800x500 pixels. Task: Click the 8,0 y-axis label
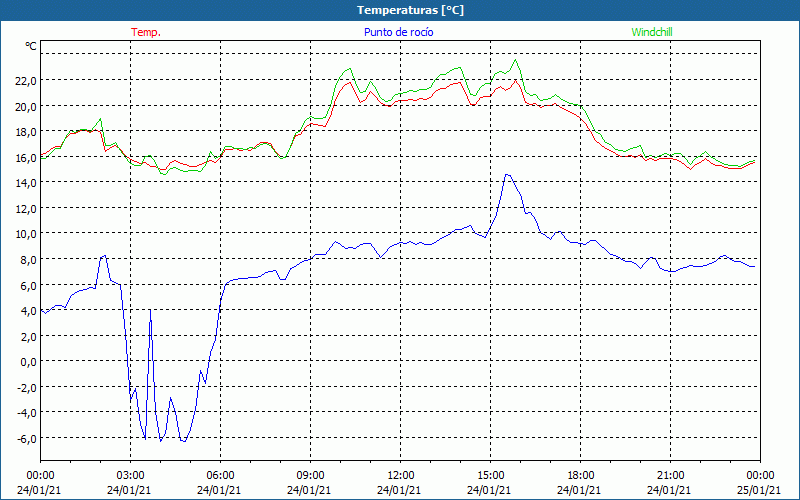[x=29, y=259]
